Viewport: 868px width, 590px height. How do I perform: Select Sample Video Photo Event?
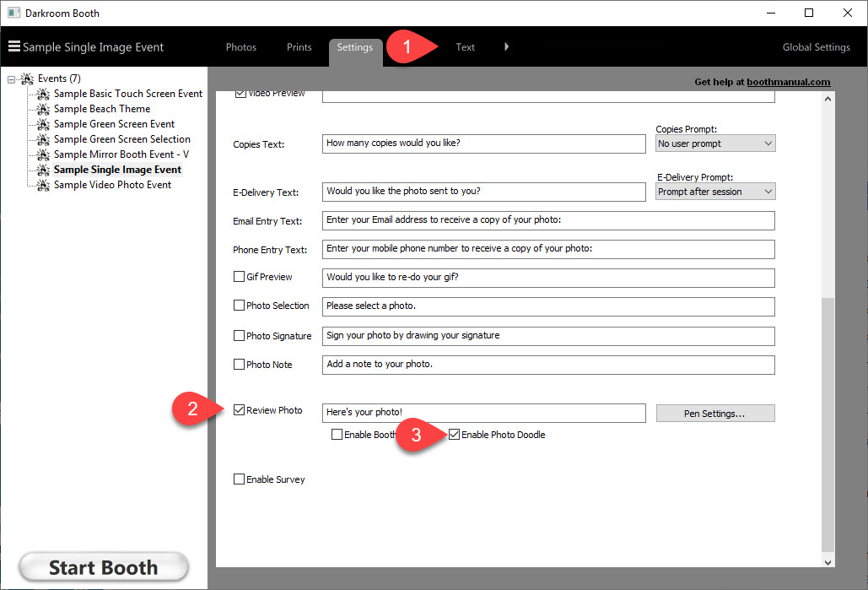coord(112,185)
